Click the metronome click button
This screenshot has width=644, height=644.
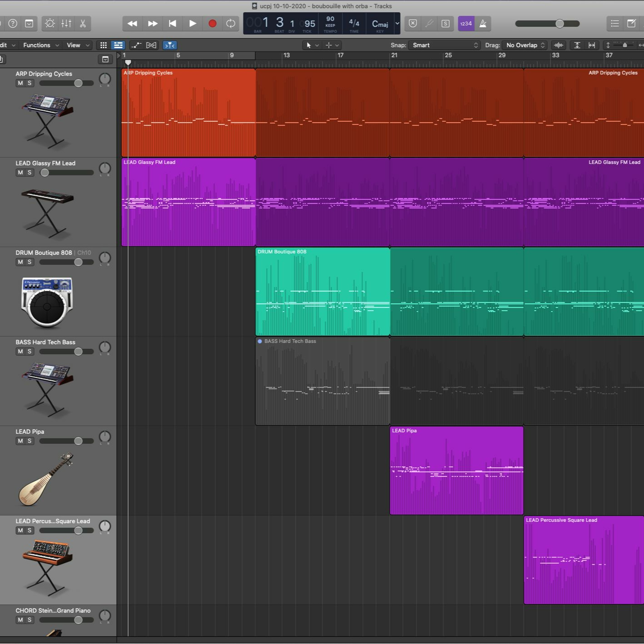point(483,23)
